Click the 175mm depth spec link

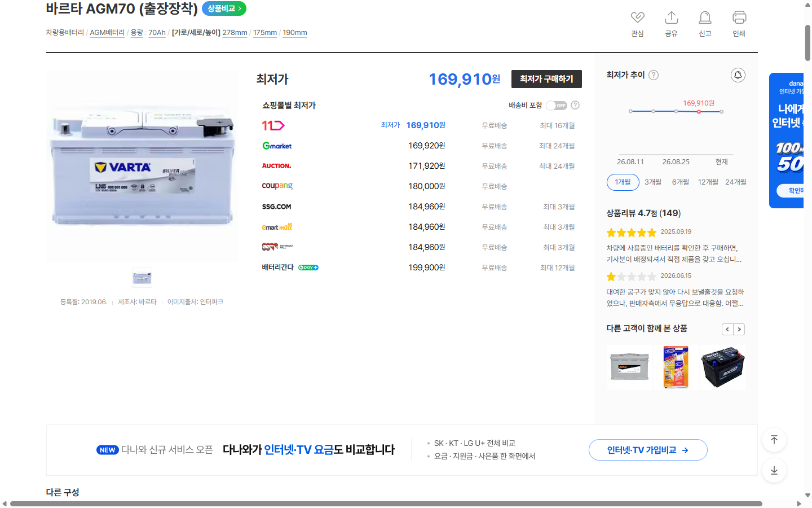click(265, 33)
